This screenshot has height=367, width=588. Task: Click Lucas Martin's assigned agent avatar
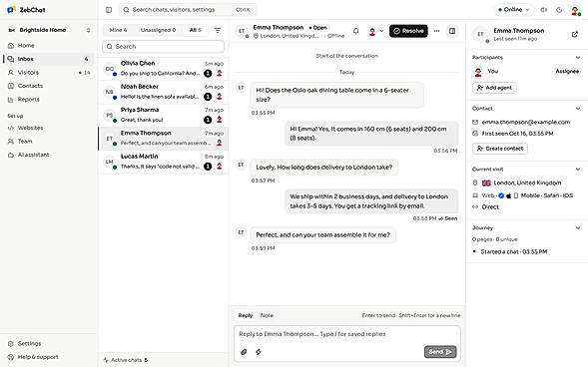pyautogui.click(x=220, y=166)
